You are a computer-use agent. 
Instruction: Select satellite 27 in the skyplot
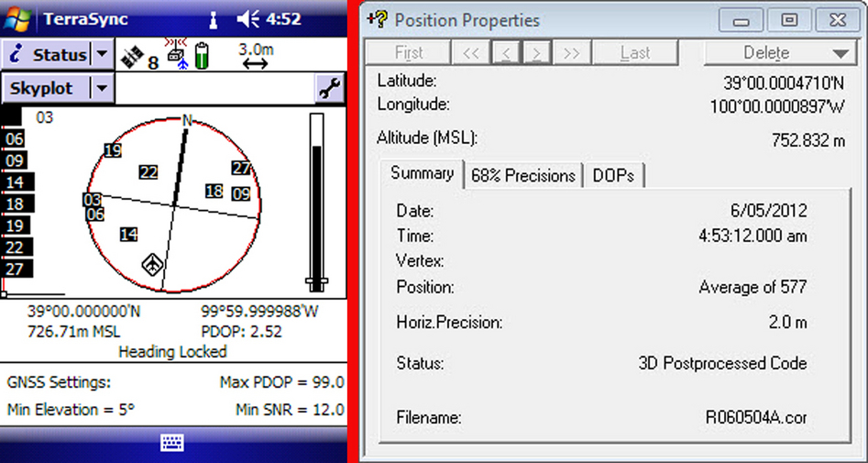(241, 168)
